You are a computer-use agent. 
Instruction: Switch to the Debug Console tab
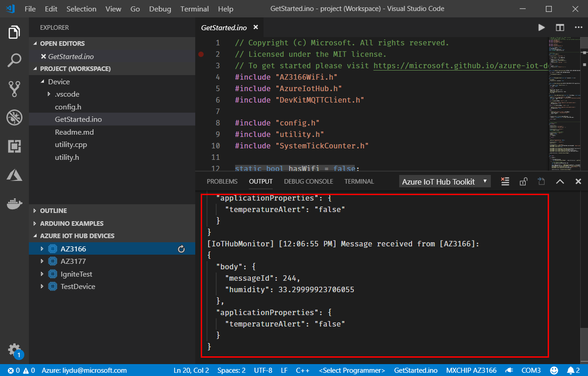click(308, 181)
